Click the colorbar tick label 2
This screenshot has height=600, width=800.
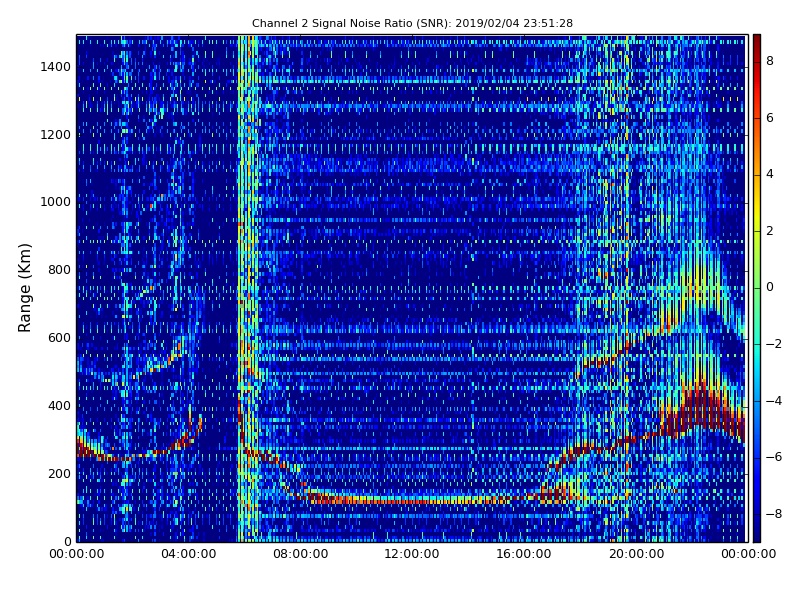770,231
